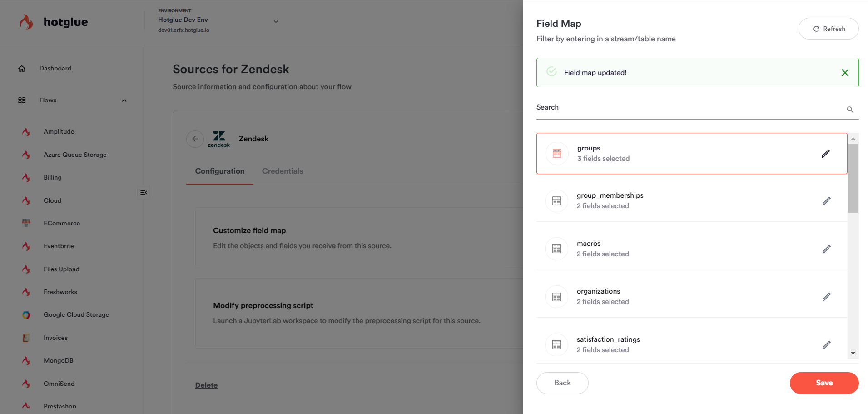
Task: Click the sidebar collapse icon
Action: click(x=144, y=193)
